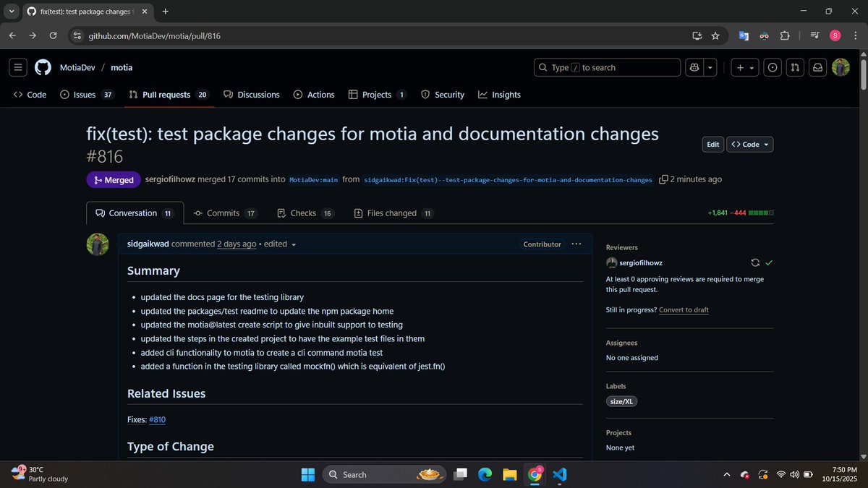The image size is (868, 488).
Task: Reload the page with the refresh icon
Action: (53, 35)
